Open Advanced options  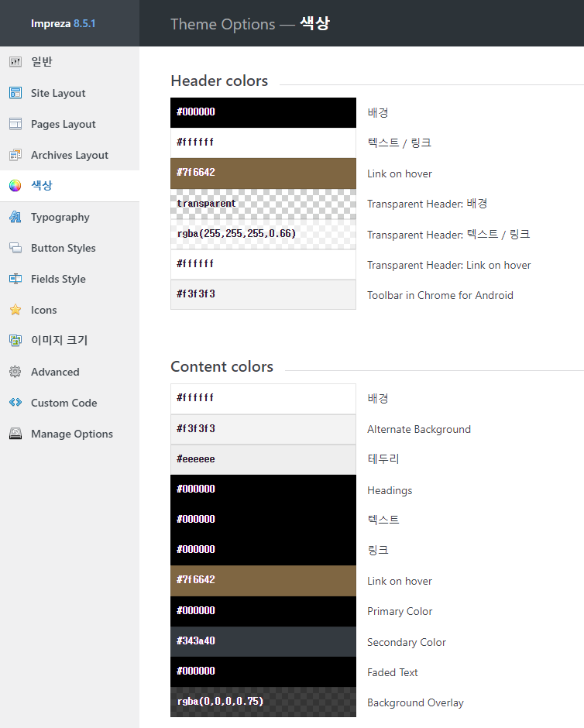(70, 372)
